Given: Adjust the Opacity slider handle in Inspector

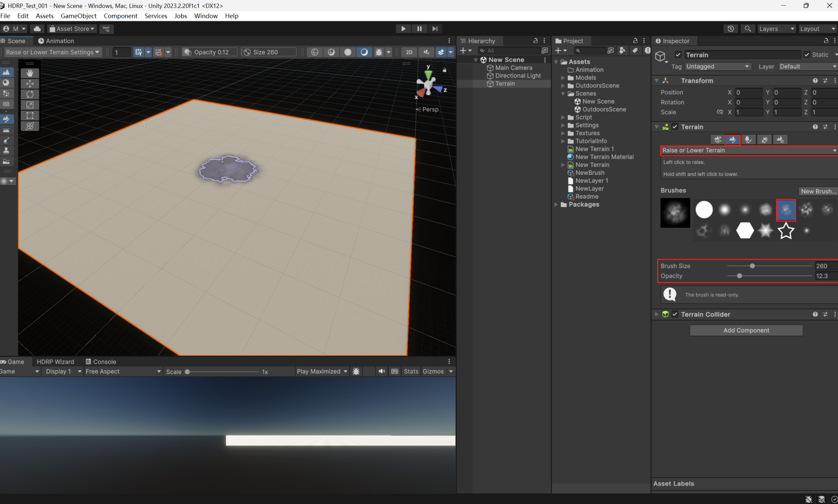Looking at the screenshot, I should [x=739, y=276].
